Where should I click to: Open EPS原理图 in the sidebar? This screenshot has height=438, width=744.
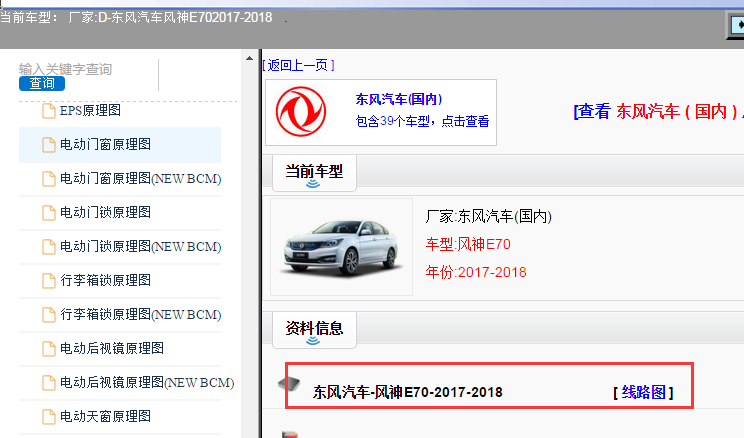point(90,111)
